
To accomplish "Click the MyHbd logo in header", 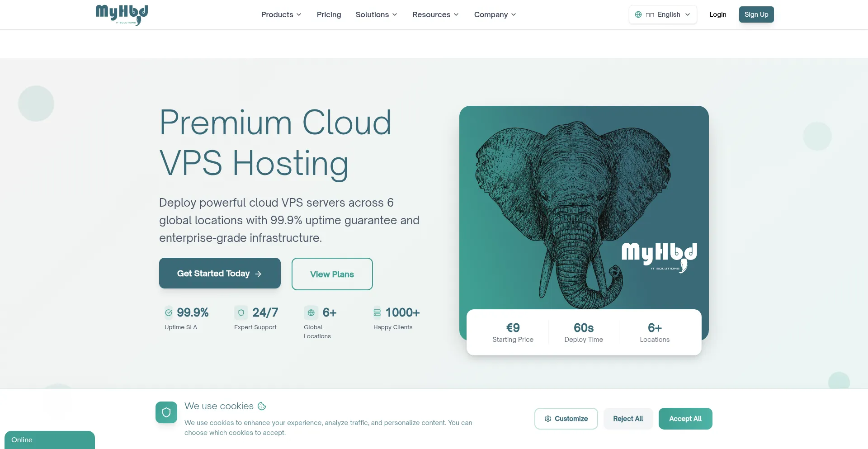I will coord(122,14).
